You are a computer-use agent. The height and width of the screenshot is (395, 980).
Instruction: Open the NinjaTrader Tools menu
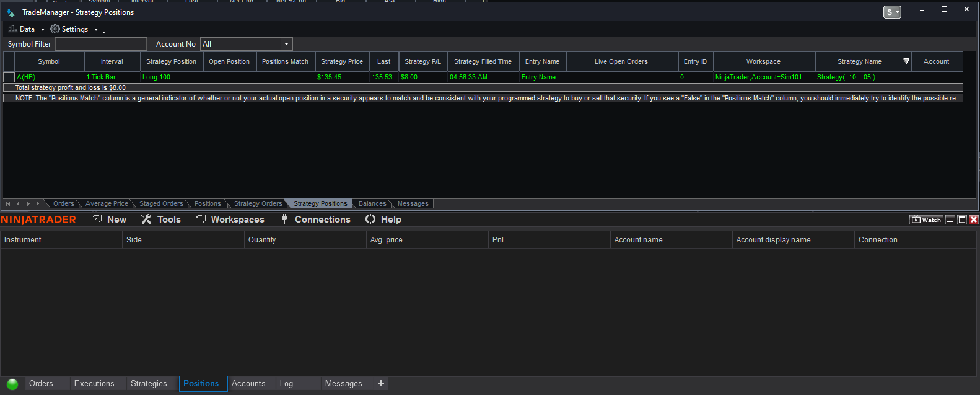[161, 220]
